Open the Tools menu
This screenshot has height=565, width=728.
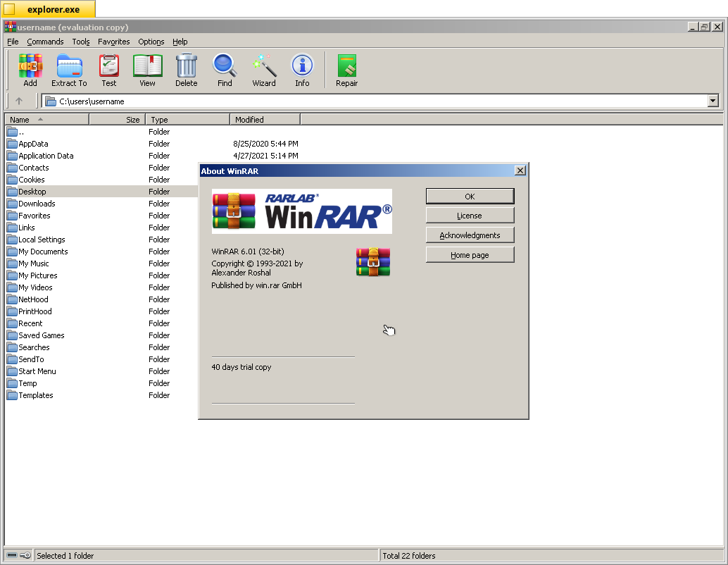(x=81, y=42)
